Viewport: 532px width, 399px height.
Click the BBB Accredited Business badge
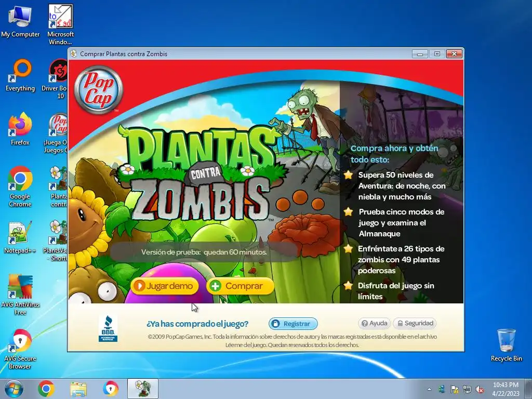tap(108, 328)
